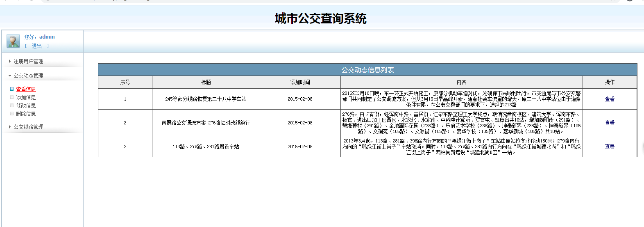This screenshot has width=644, height=227.
Task: Click the serial number 2 cell
Action: pos(125,123)
